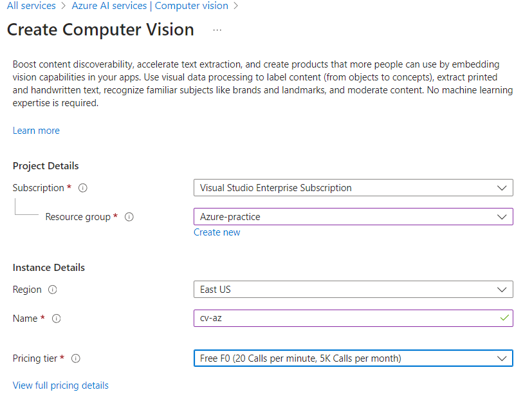Open the Learn more link

pyautogui.click(x=36, y=131)
